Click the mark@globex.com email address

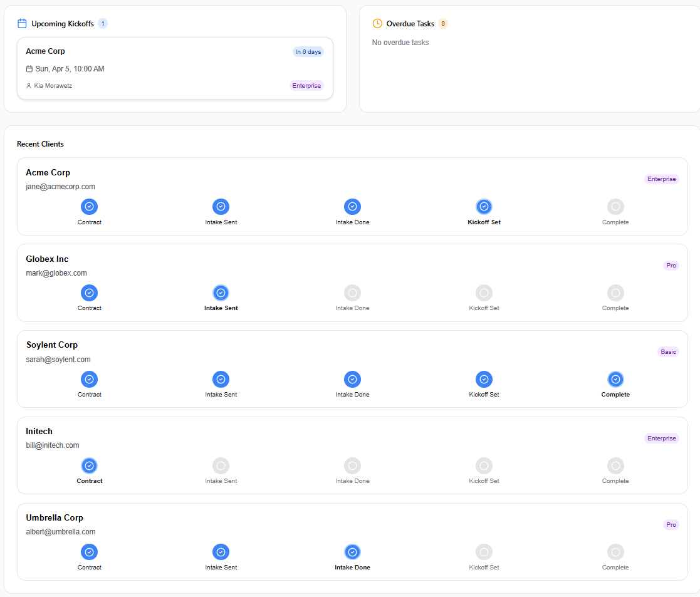coord(56,273)
